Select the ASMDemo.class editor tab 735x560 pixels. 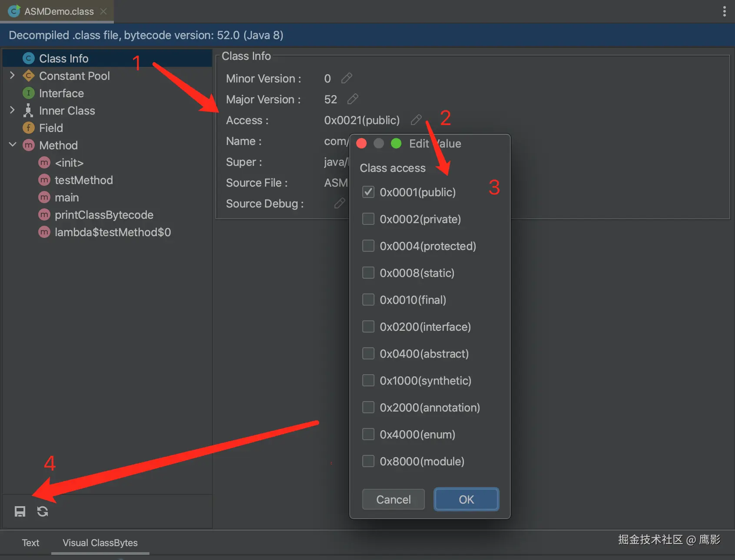tap(57, 11)
